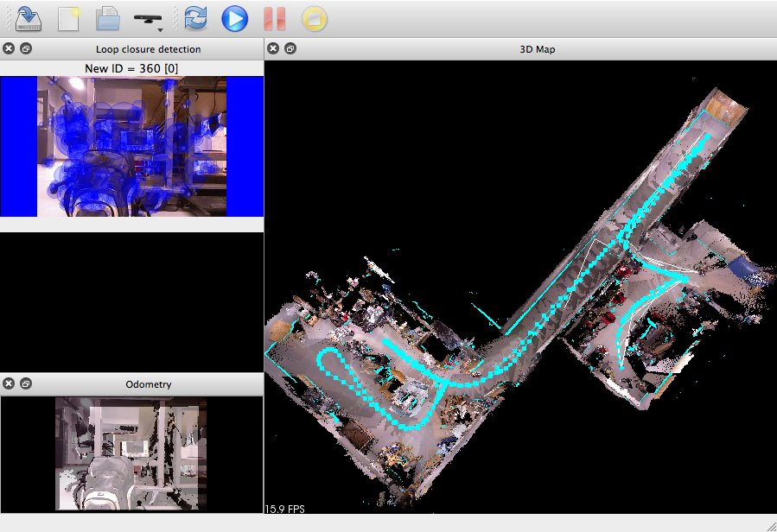The height and width of the screenshot is (532, 777).
Task: Select the Kinect camera source icon
Action: tap(146, 17)
